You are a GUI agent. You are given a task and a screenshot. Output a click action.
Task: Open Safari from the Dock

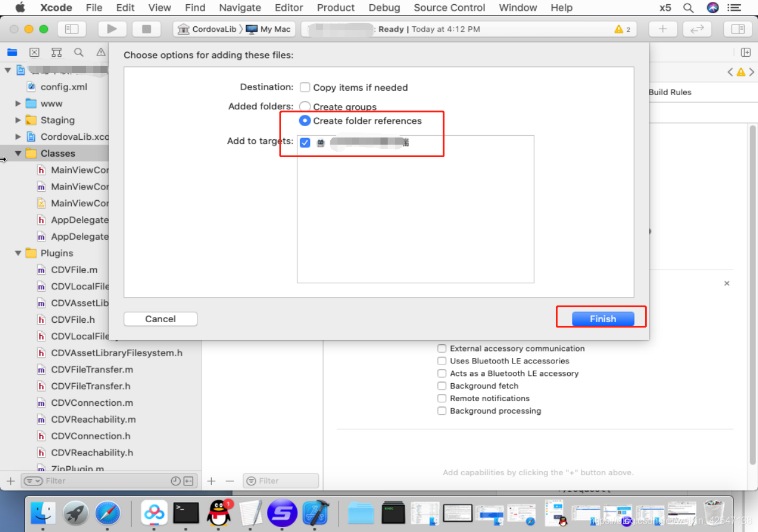108,513
